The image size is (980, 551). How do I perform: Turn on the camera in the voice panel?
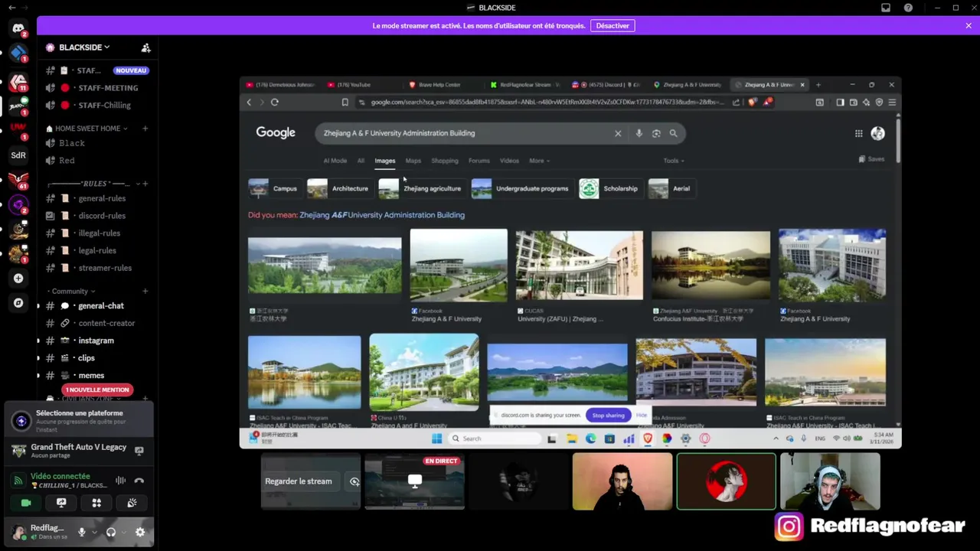click(26, 503)
